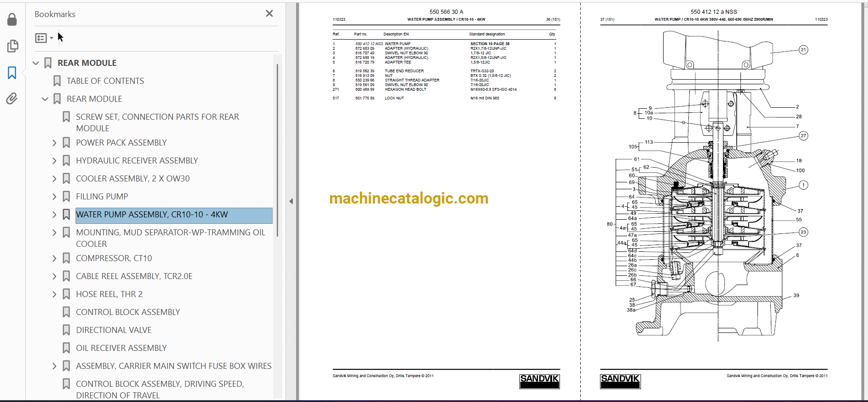Viewport: 868px width, 402px height.
Task: Click bookmark icon beside CONTROL BLOCK ASSEMBLY
Action: click(66, 312)
